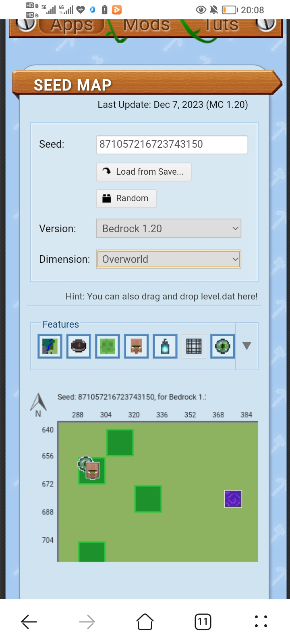This screenshot has width=290, height=644.
Task: Click the 20:08 status bar clock
Action: click(253, 10)
